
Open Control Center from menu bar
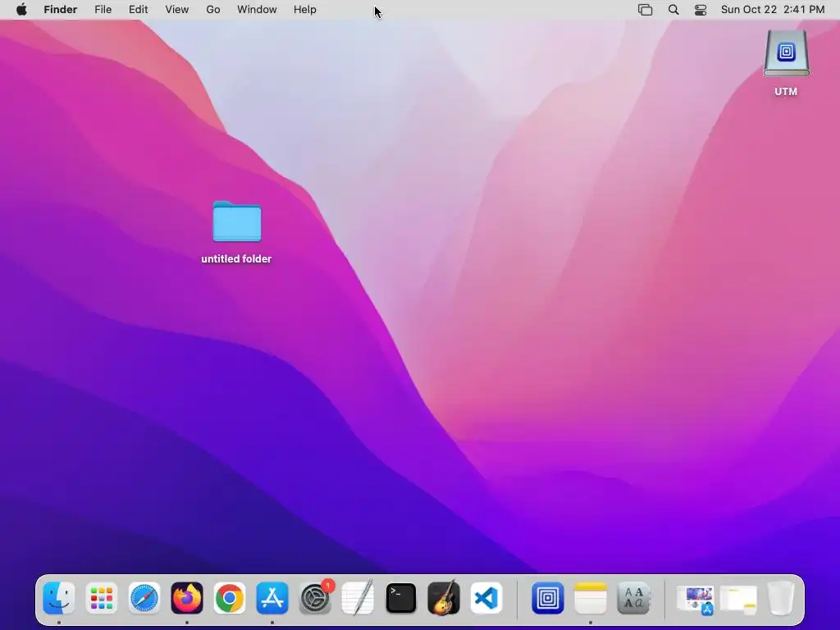[x=701, y=10]
